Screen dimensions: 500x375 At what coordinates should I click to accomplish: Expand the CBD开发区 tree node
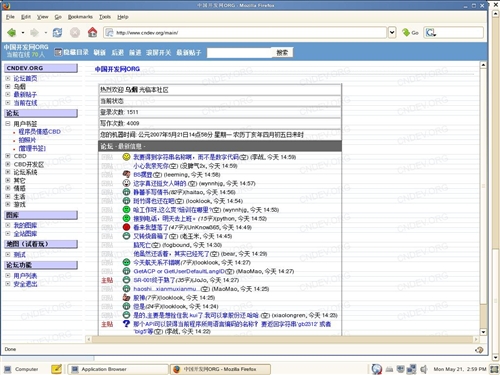[x=8, y=164]
